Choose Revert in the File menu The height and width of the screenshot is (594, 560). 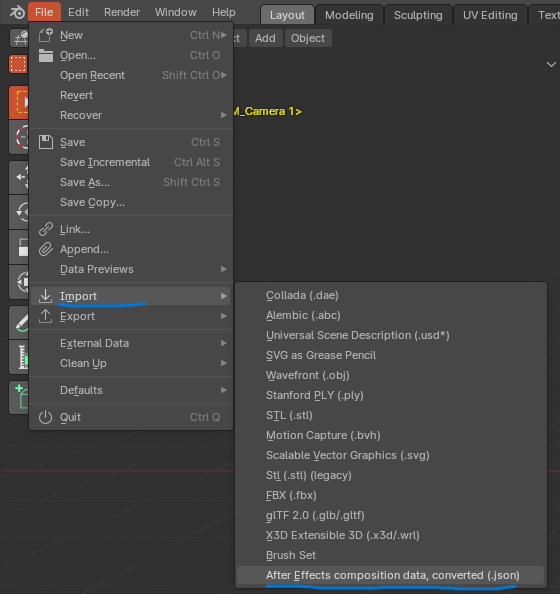(131, 95)
